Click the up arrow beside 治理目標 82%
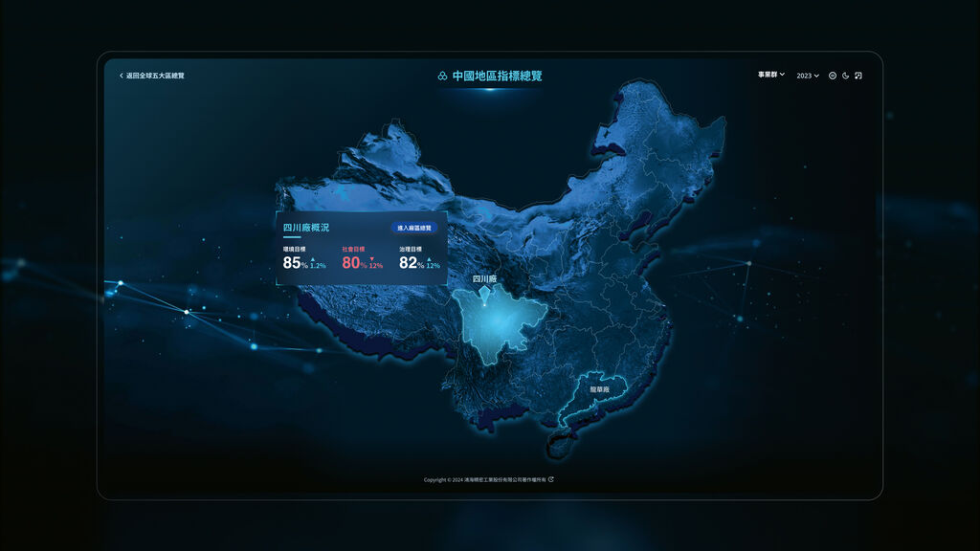The width and height of the screenshot is (980, 551). click(x=429, y=258)
